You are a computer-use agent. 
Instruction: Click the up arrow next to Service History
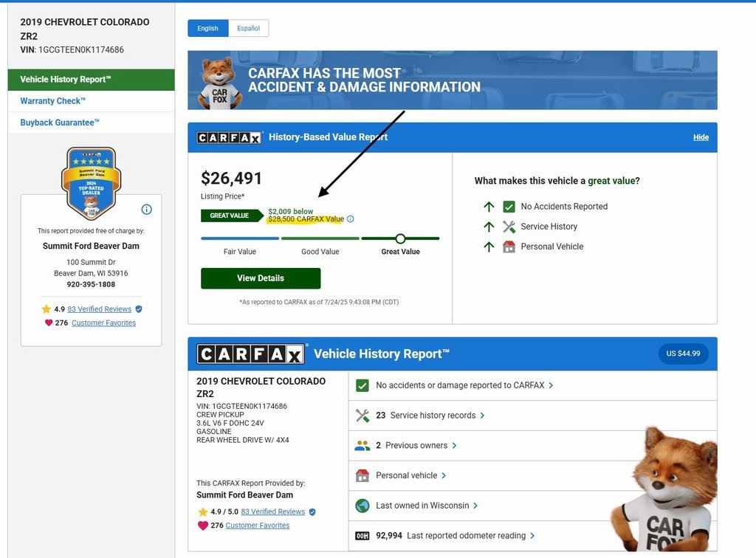pos(489,227)
